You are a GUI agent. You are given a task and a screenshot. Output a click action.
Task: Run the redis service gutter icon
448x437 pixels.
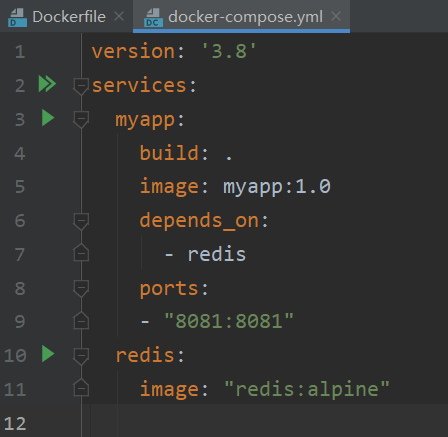click(x=48, y=354)
